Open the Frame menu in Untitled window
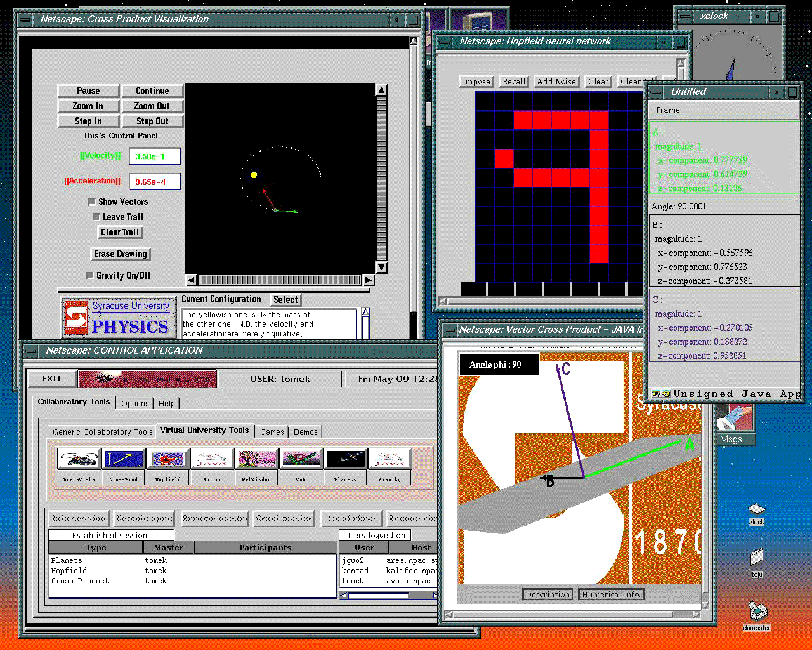Viewport: 812px width, 650px height. click(668, 110)
